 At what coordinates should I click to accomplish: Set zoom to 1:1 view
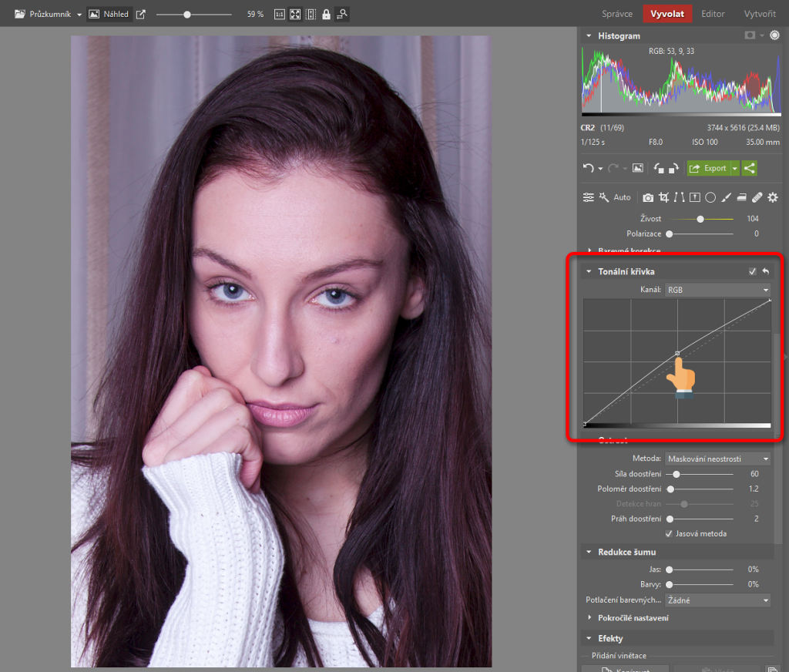(x=280, y=14)
